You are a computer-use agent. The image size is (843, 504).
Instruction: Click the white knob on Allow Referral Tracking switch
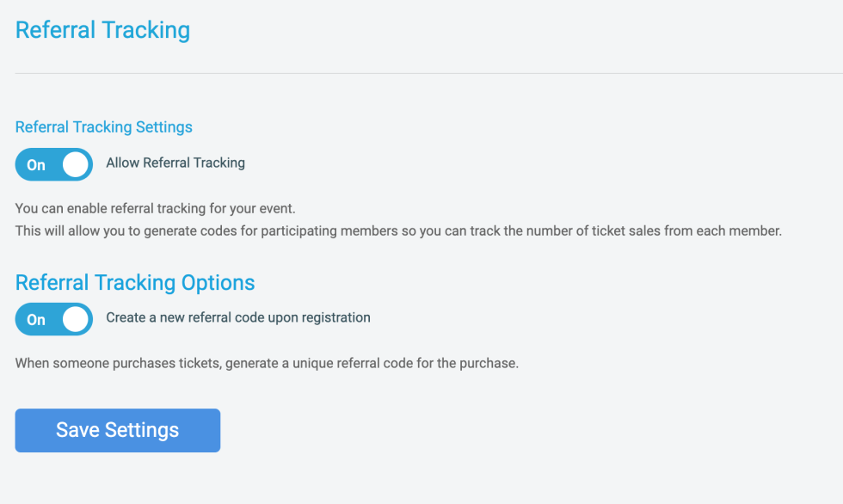76,164
